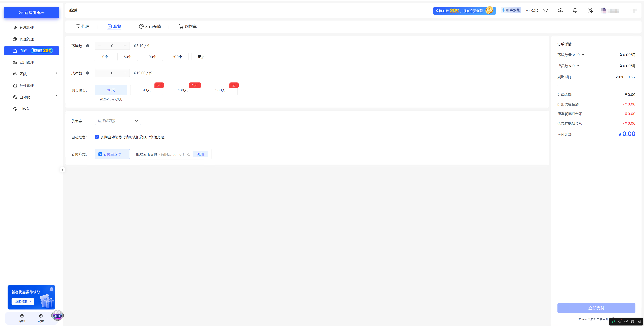Select the 180天 duration with 7.5折
Image resolution: width=644 pixels, height=326 pixels.
pyautogui.click(x=183, y=90)
